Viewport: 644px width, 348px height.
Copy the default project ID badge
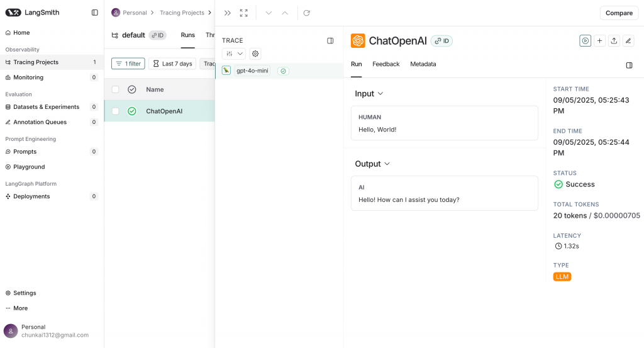(157, 35)
